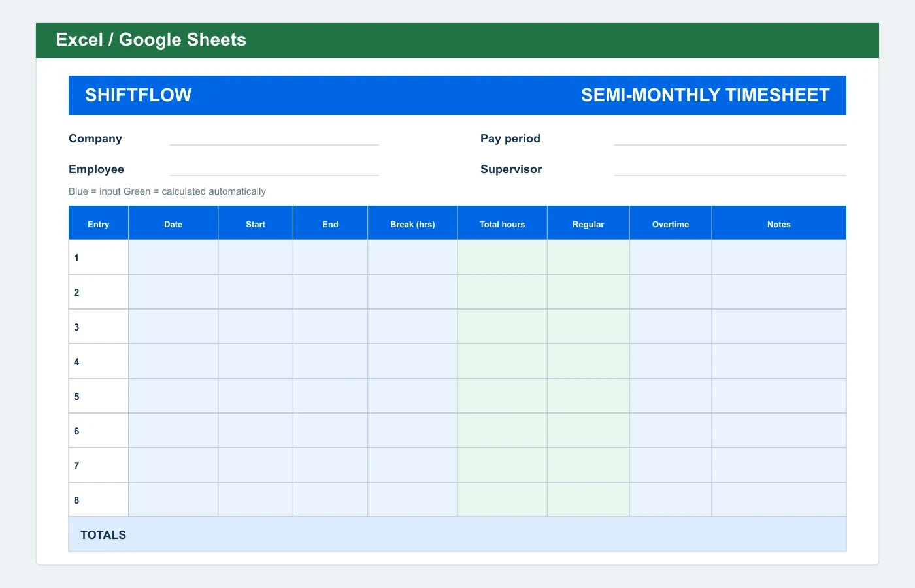Click the Break cell in entry 8

pos(412,500)
